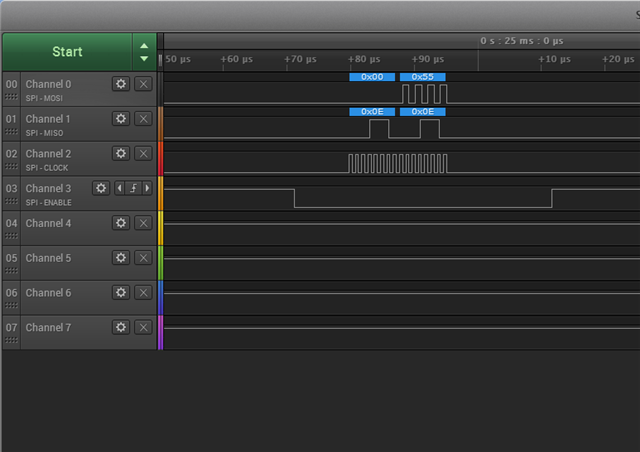Viewport: 640px width, 452px height.
Task: Click the 0 s : 25 ms : 0 µs timestamp
Action: (x=522, y=41)
